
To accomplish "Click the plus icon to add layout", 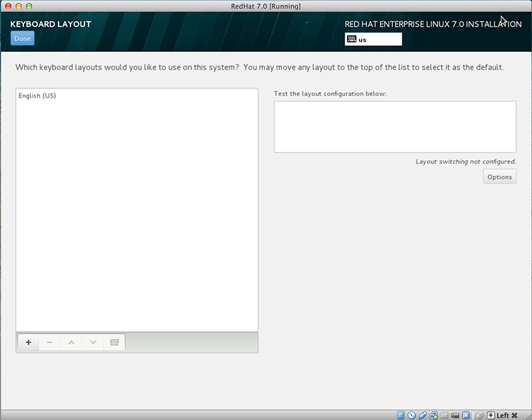I will [x=28, y=342].
